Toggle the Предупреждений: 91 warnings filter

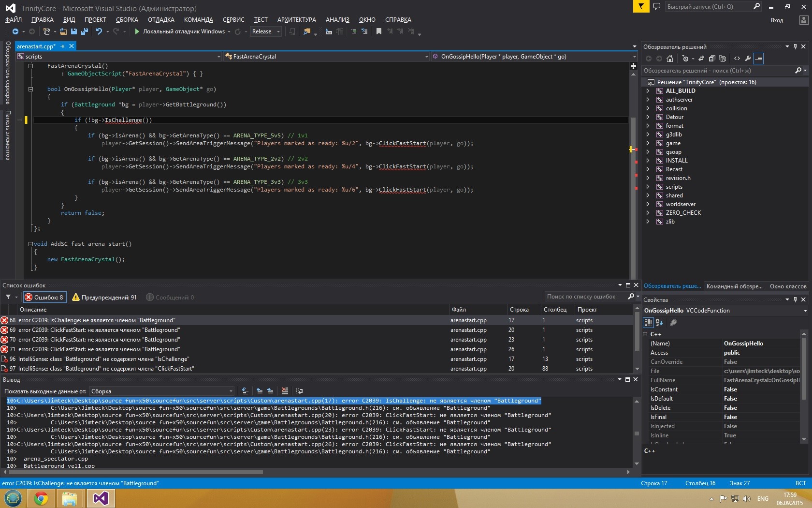tap(104, 297)
